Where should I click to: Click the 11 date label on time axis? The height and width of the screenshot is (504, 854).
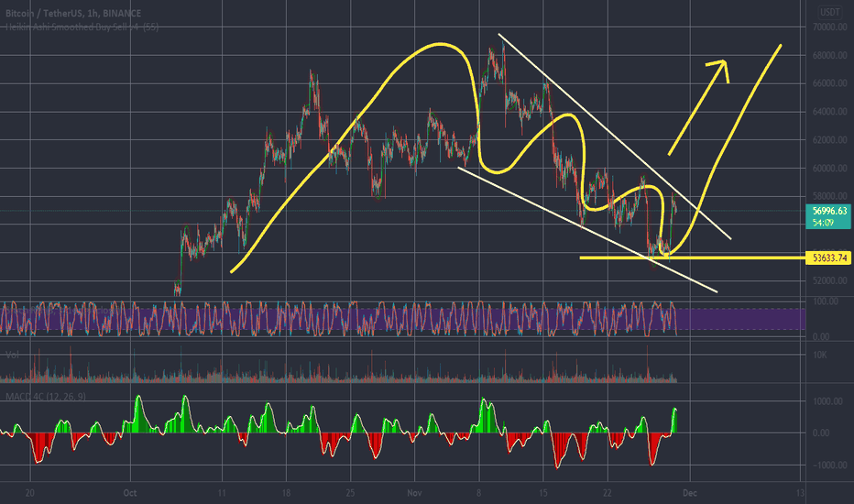point(222,493)
